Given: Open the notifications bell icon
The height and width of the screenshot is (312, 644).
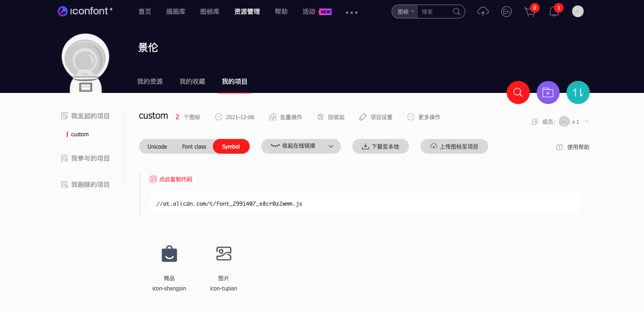Looking at the screenshot, I should (x=554, y=12).
